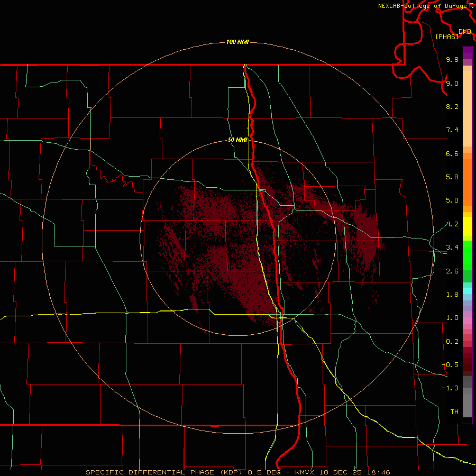Click the 6.6 scale value
The image size is (476, 476).
[x=452, y=153]
